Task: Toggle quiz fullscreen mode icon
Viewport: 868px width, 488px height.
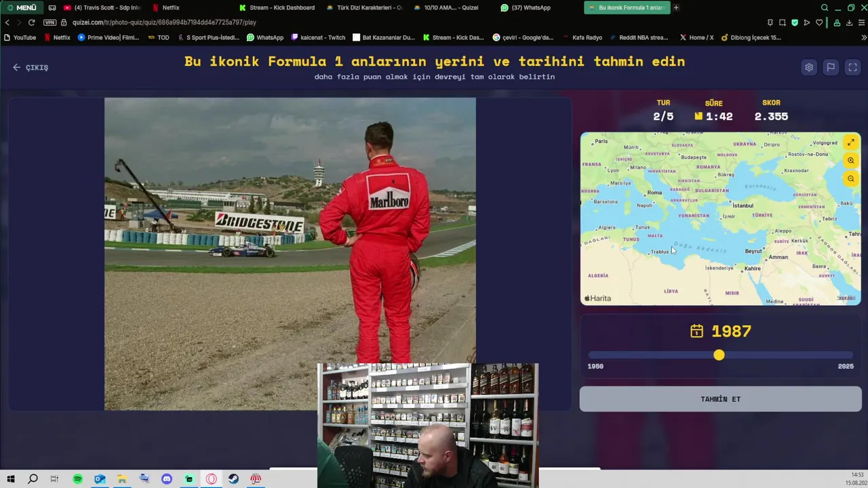Action: [853, 67]
